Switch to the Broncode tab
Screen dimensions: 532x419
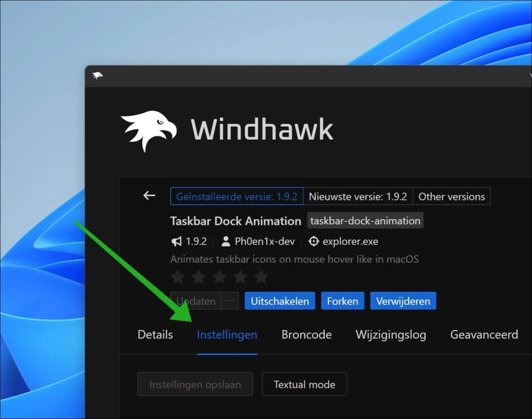point(307,335)
